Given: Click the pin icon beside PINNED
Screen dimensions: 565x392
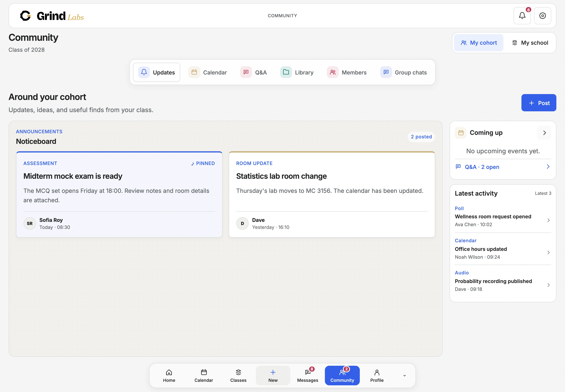Looking at the screenshot, I should 192,164.
